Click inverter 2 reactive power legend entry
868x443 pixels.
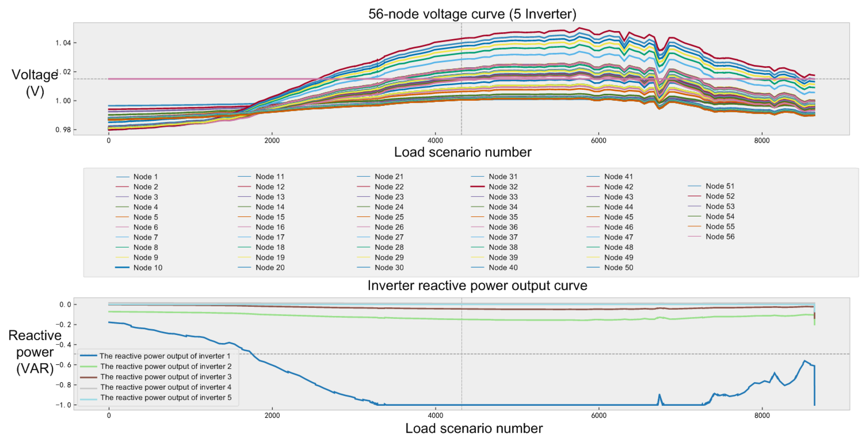click(166, 366)
